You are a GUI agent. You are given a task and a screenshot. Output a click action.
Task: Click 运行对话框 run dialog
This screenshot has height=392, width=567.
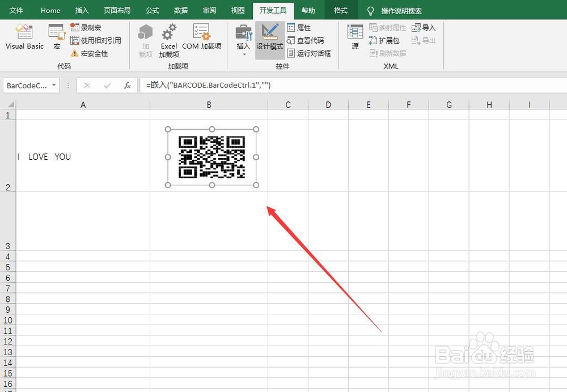(309, 53)
